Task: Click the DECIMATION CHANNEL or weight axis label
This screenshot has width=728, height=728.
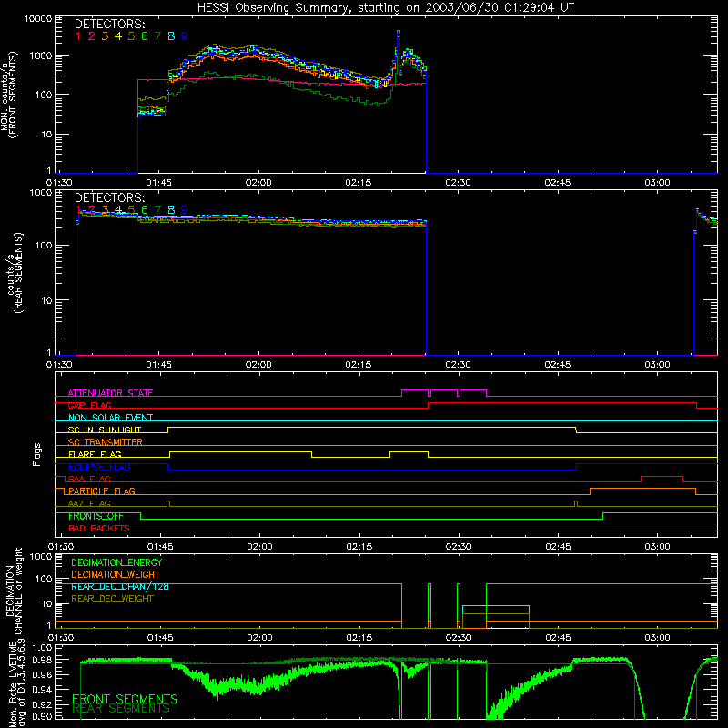Action: (14, 591)
